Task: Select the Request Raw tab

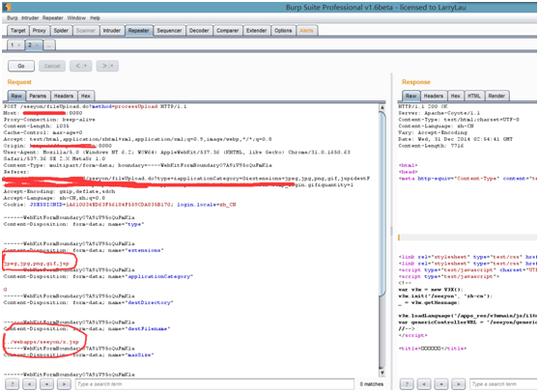Action: pyautogui.click(x=16, y=96)
